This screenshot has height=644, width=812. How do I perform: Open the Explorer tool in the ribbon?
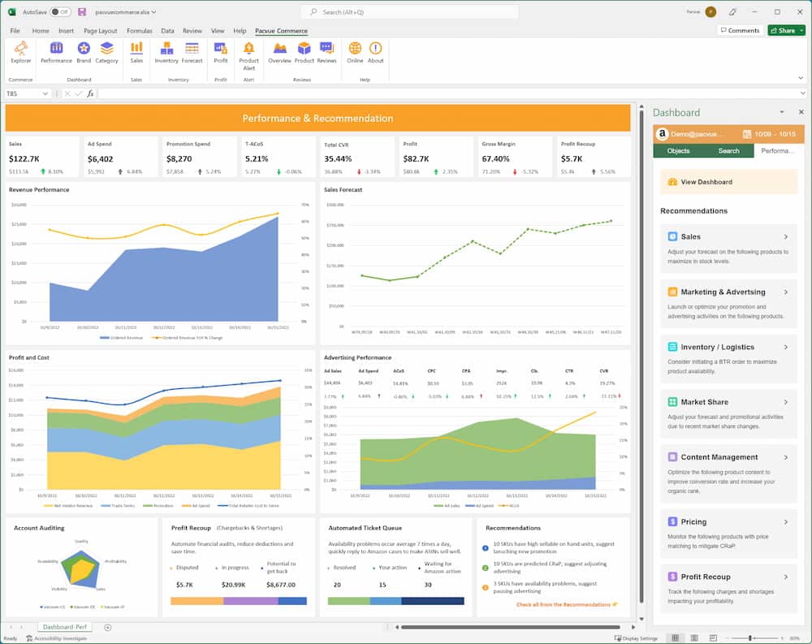pyautogui.click(x=20, y=52)
